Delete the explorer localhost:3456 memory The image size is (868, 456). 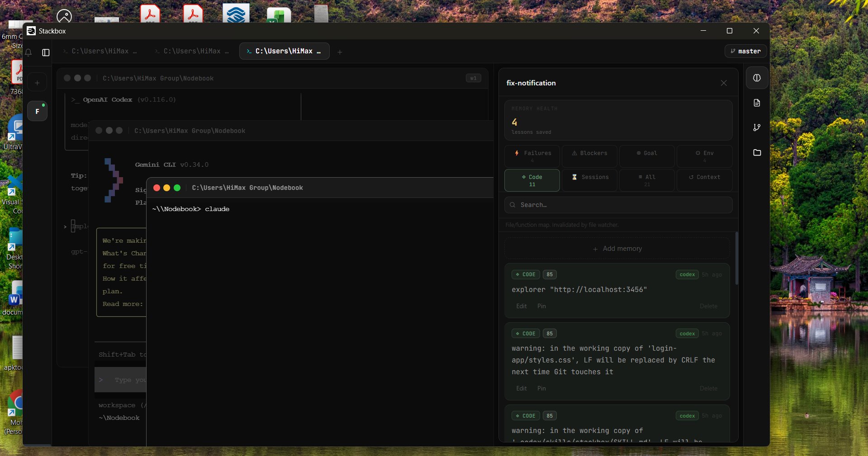coord(708,306)
